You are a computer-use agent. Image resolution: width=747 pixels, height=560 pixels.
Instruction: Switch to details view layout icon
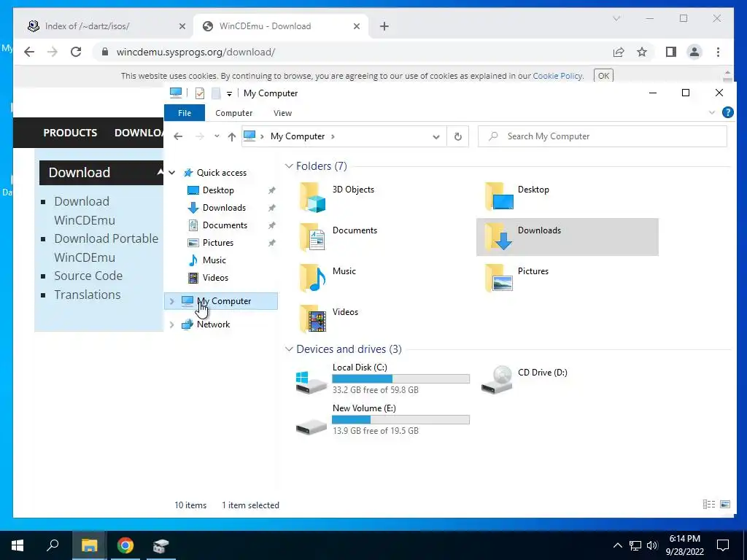click(709, 505)
